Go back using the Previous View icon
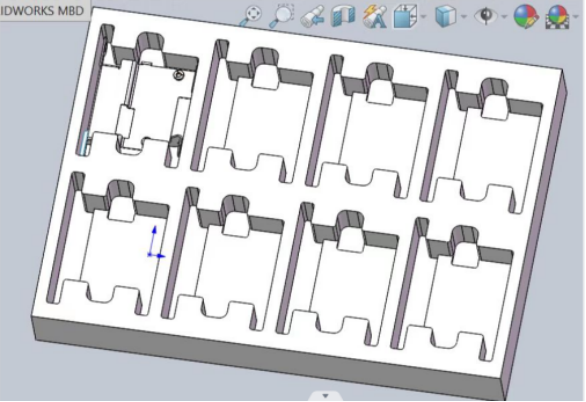Screen dimensions: 586x402 (313, 17)
